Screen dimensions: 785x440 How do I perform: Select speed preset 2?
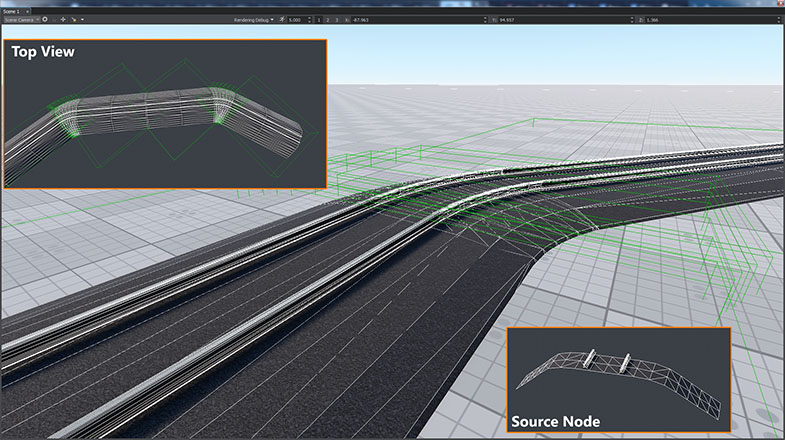pos(329,19)
